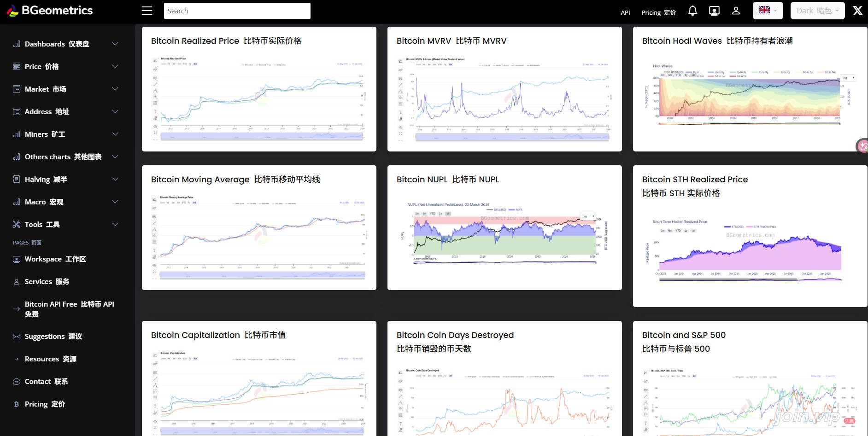This screenshot has height=436, width=868.
Task: Open the Bitcoin Capitalization chart thumbnail
Action: pyautogui.click(x=259, y=393)
